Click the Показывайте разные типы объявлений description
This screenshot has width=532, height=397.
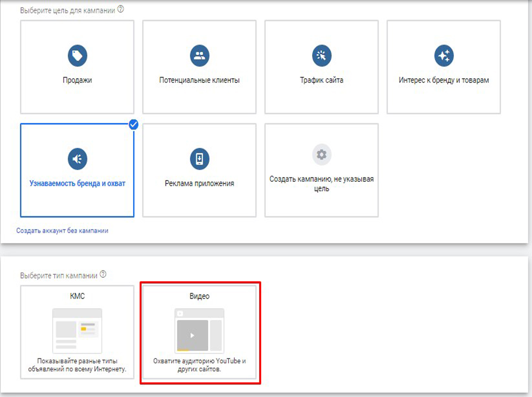(77, 365)
